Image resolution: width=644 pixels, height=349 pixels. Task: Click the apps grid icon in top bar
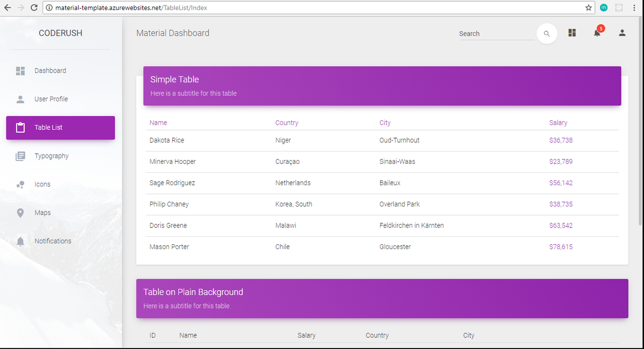(x=572, y=33)
